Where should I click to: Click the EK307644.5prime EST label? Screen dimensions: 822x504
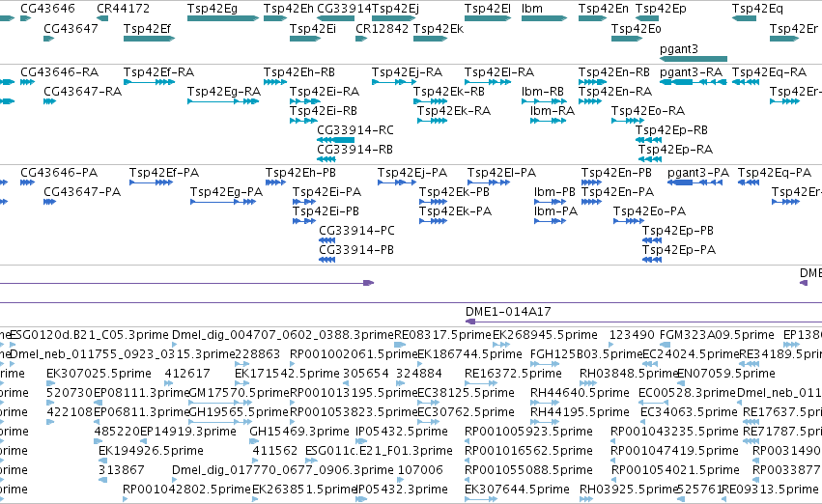tap(517, 490)
